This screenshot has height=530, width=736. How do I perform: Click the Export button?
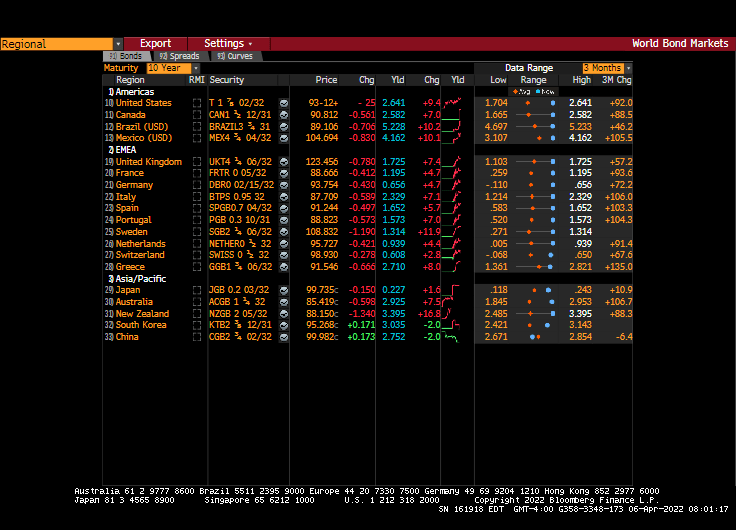(155, 44)
